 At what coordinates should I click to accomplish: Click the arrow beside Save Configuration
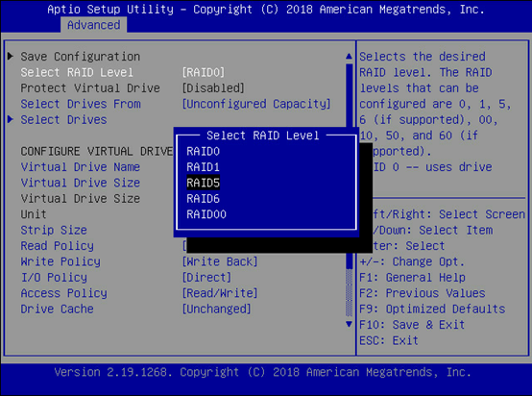11,56
